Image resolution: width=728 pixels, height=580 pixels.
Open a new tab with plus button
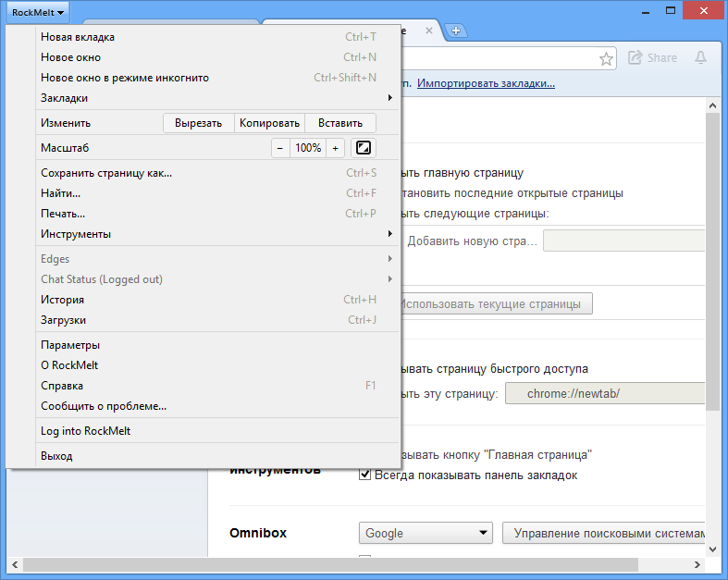(x=456, y=31)
